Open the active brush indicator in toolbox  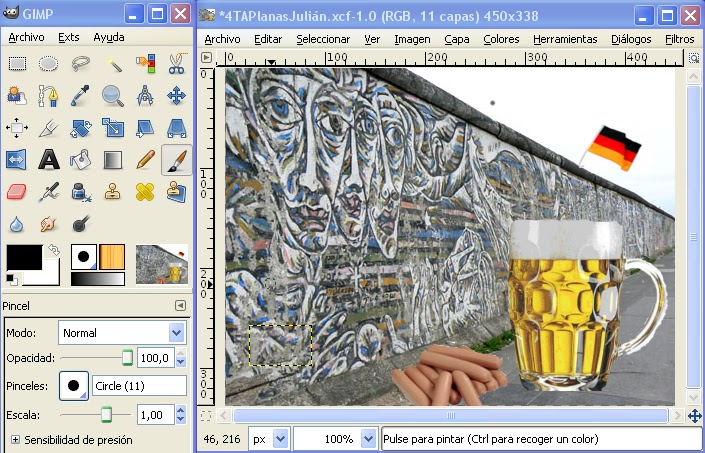(x=84, y=257)
